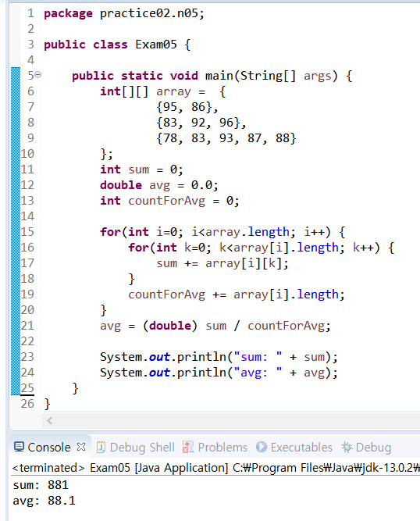Click 'int countForAvg = 0;' line

(169, 201)
